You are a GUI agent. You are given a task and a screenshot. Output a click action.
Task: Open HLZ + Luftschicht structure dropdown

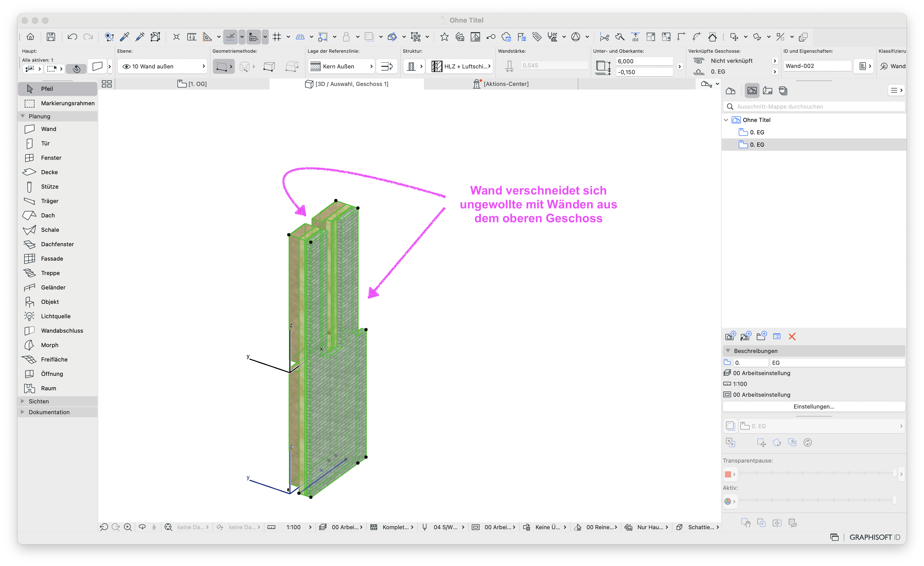460,66
